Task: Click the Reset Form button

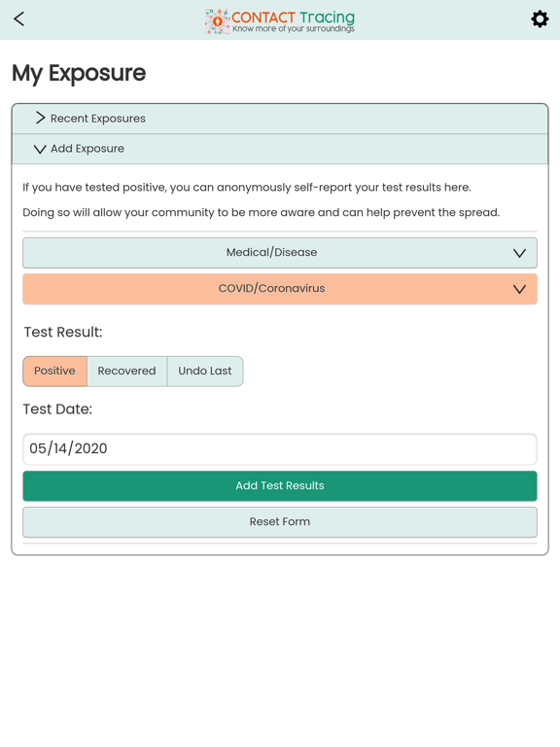Action: tap(280, 522)
